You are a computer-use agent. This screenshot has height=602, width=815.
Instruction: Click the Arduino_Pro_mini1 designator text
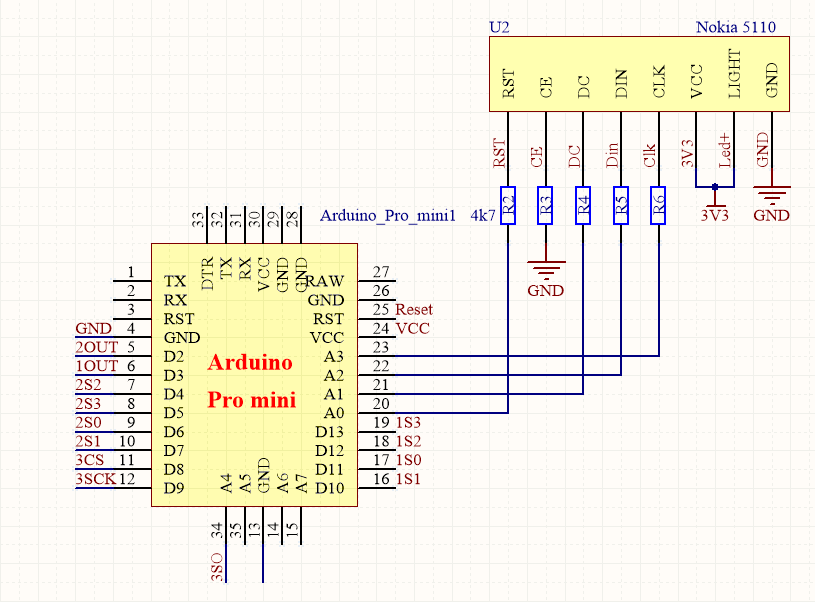(x=388, y=214)
